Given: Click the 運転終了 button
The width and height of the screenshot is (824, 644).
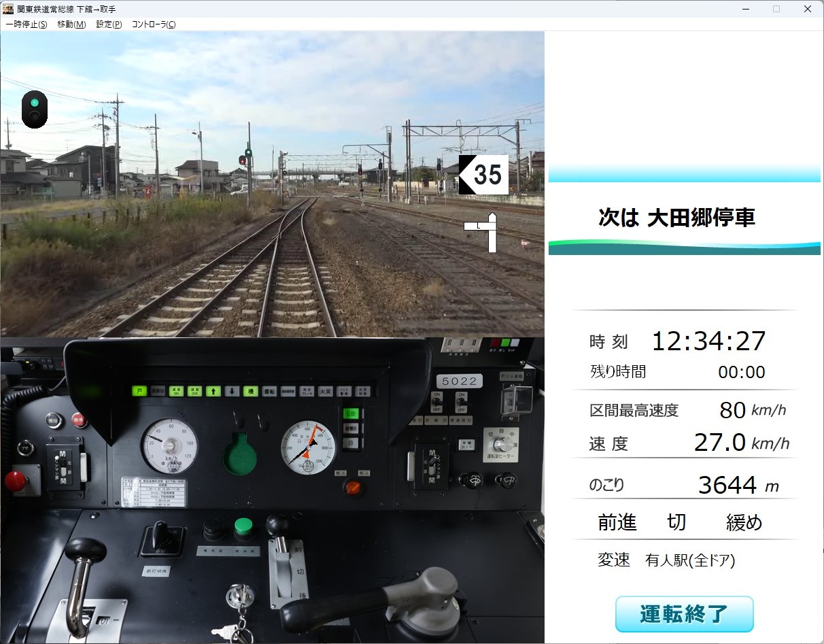Looking at the screenshot, I should 685,614.
